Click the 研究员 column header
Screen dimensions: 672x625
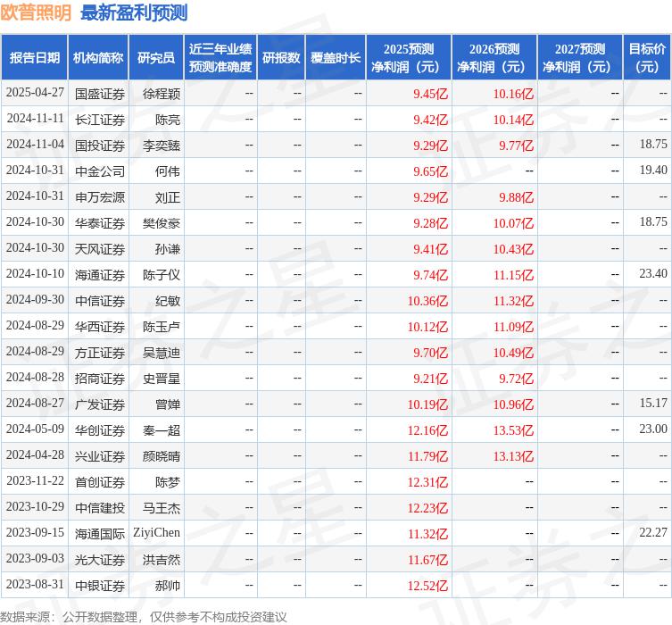pyautogui.click(x=156, y=58)
